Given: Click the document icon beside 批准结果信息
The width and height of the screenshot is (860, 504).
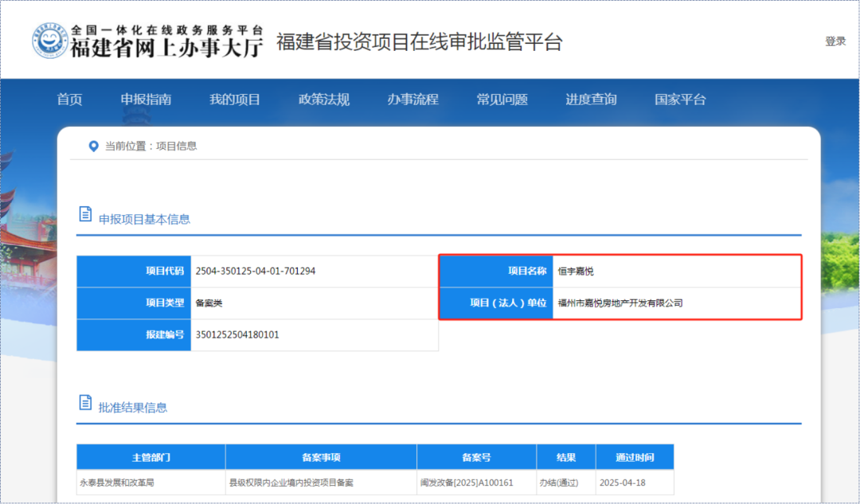Looking at the screenshot, I should pos(85,402).
